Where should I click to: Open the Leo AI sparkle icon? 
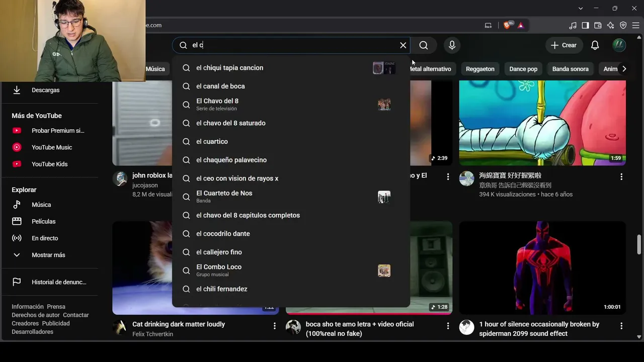click(x=610, y=25)
